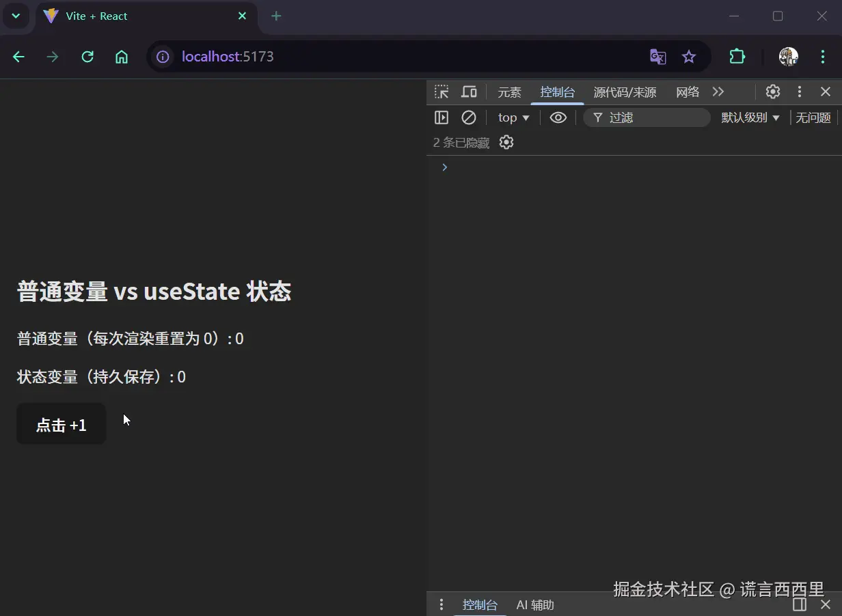Clear the console with the ban icon

point(469,117)
